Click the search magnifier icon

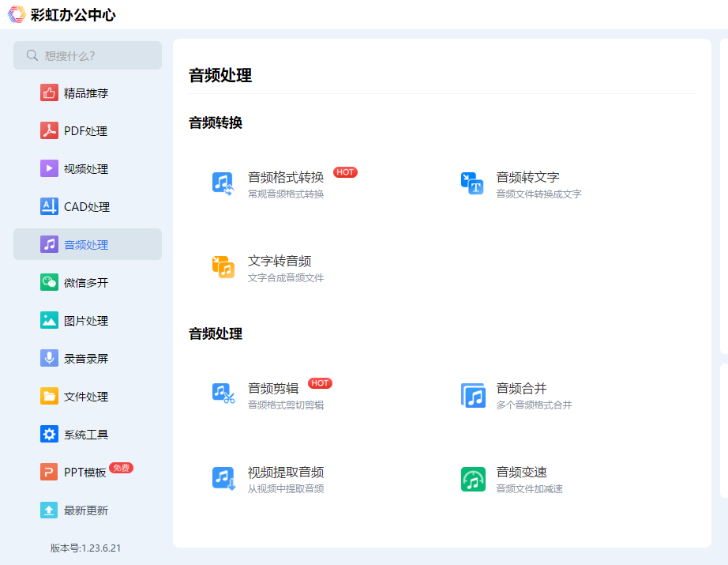32,56
